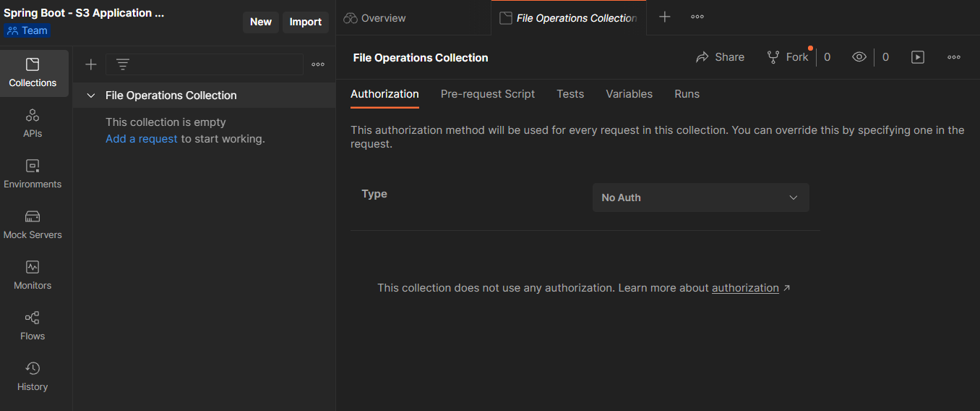Open the Authorization tab
This screenshot has width=980, height=411.
tap(384, 94)
